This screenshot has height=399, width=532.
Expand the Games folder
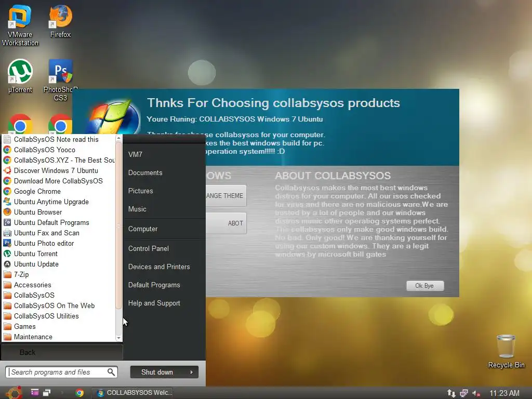point(59,326)
